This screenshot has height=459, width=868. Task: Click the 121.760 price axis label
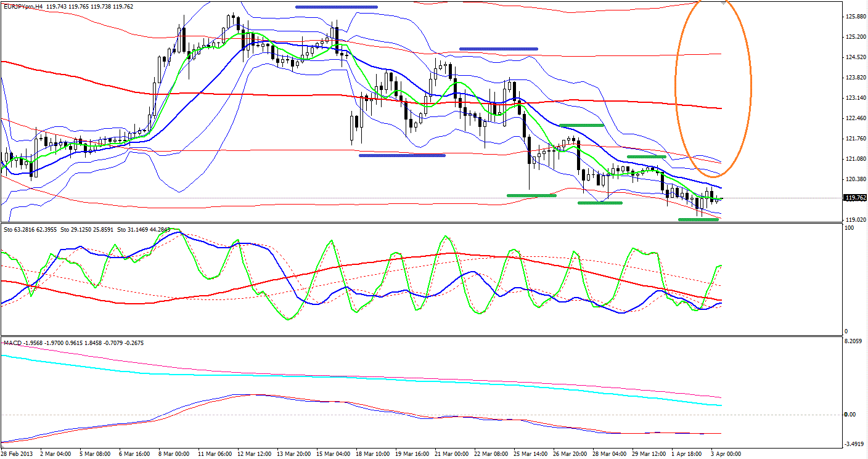[856, 139]
